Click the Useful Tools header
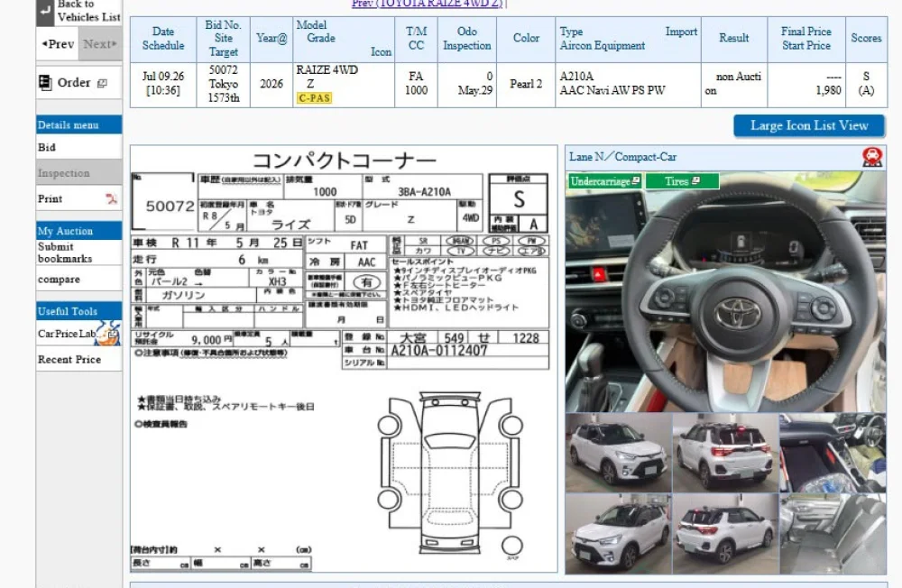 coord(78,311)
